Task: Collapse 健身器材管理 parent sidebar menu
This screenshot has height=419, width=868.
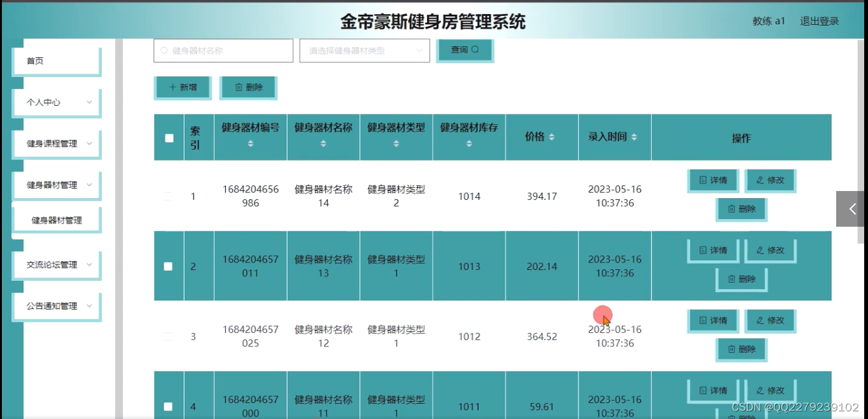Action: 56,185
